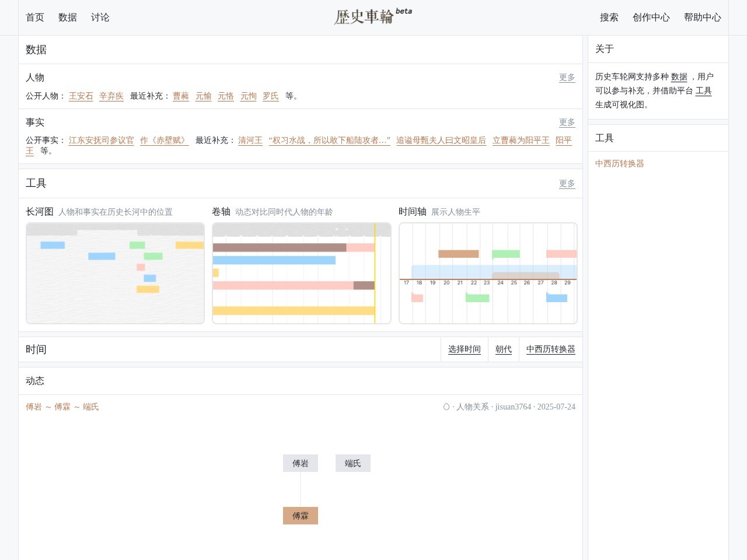Viewport: 747px width, 560px height.
Task: Click the 数据 section heading
Action: coord(36,50)
